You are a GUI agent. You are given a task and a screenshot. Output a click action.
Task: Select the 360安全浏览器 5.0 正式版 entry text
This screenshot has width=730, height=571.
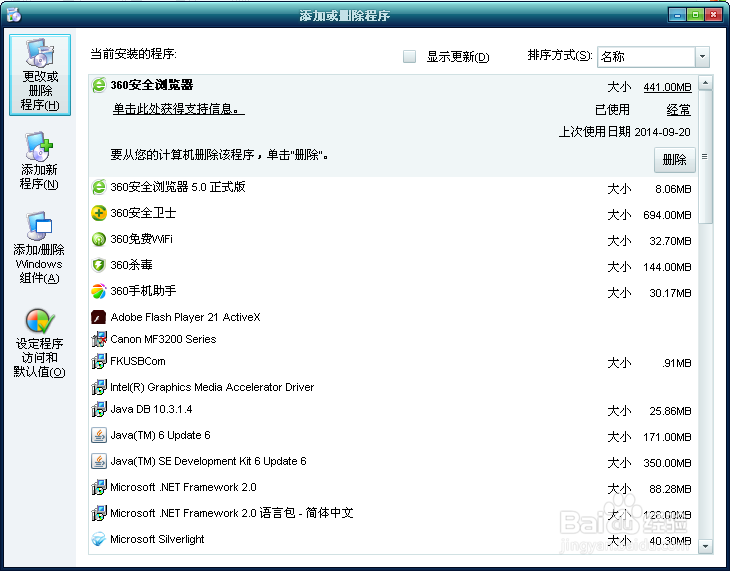pyautogui.click(x=178, y=187)
